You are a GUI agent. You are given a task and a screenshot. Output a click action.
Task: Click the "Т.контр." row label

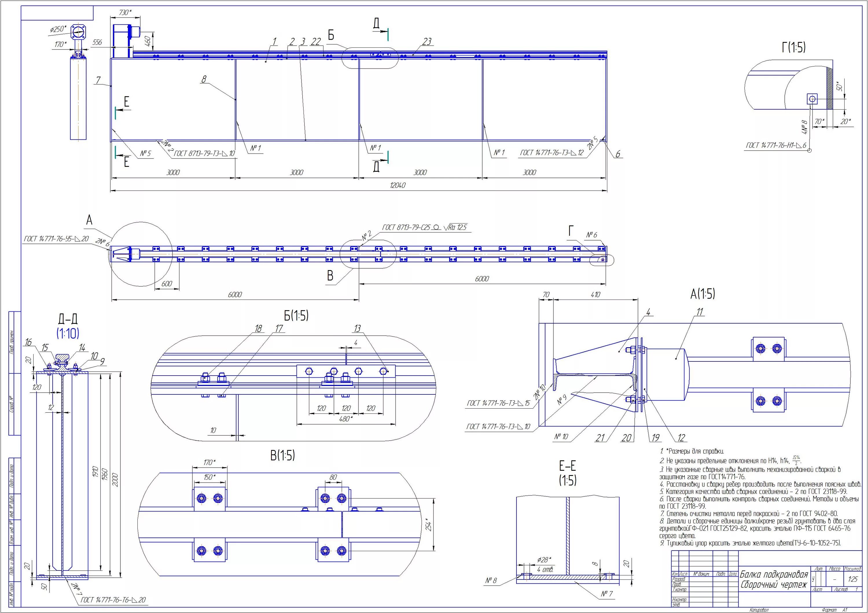tap(679, 589)
